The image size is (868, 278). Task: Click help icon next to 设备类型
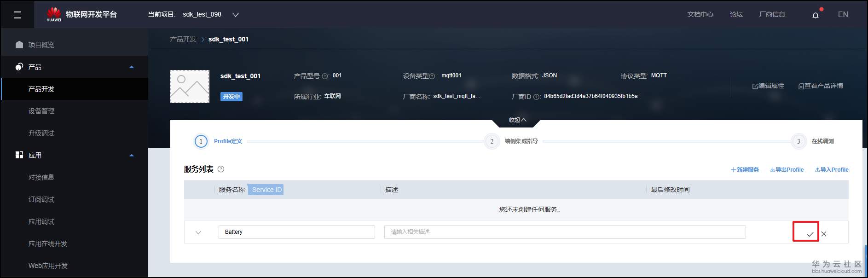click(x=432, y=76)
